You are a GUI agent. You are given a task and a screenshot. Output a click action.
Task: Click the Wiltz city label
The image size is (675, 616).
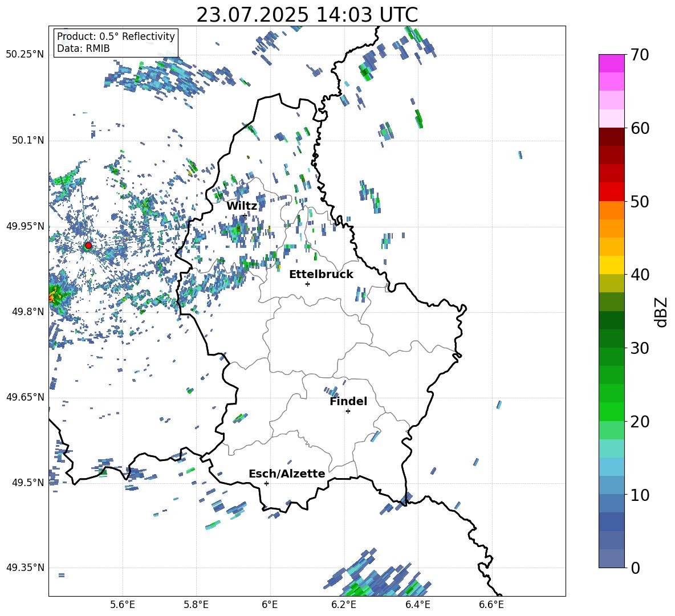point(242,206)
